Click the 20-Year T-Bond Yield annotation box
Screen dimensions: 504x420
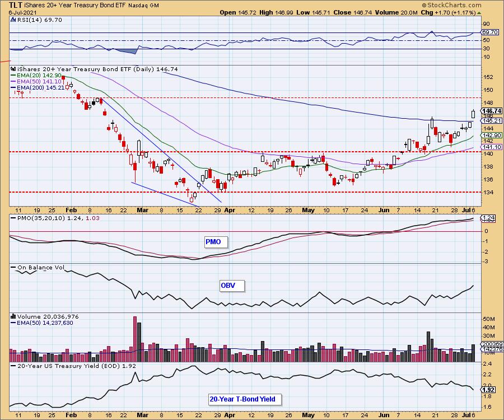pos(245,399)
